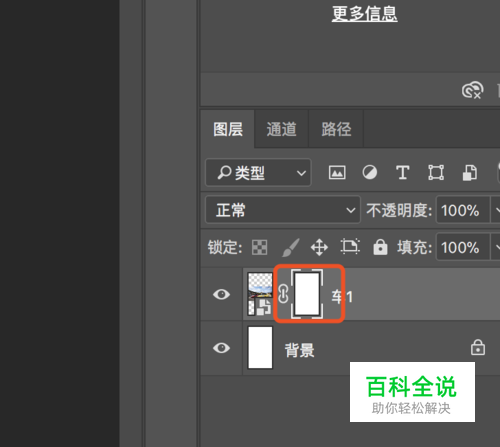Screen dimensions: 500x447
Task: Switch to the 图层 tab
Action: point(228,129)
